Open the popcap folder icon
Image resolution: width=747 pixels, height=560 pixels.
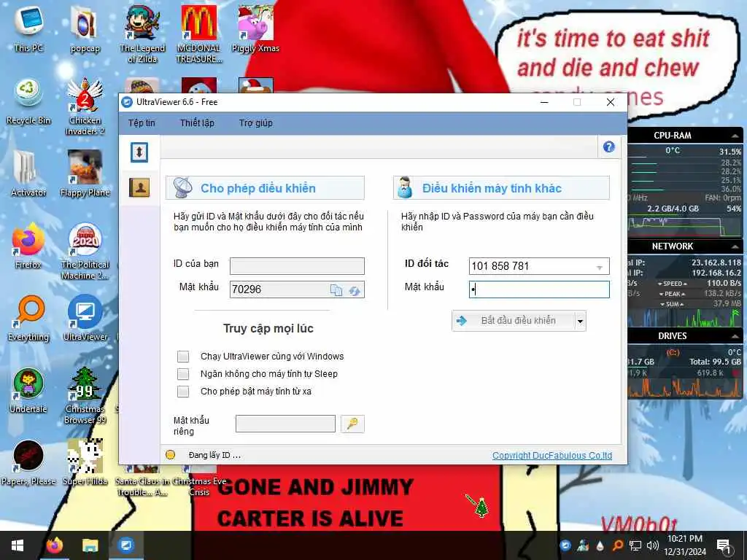coord(85,29)
